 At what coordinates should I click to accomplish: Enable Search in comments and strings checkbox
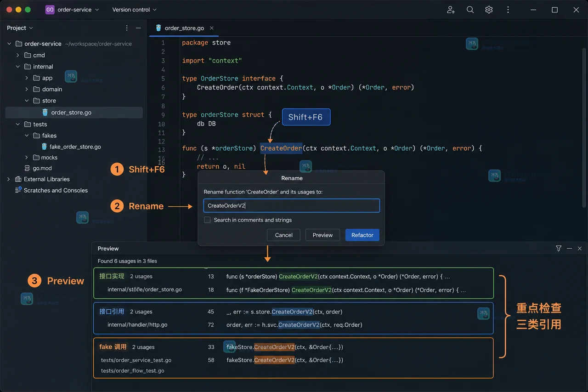pos(207,220)
